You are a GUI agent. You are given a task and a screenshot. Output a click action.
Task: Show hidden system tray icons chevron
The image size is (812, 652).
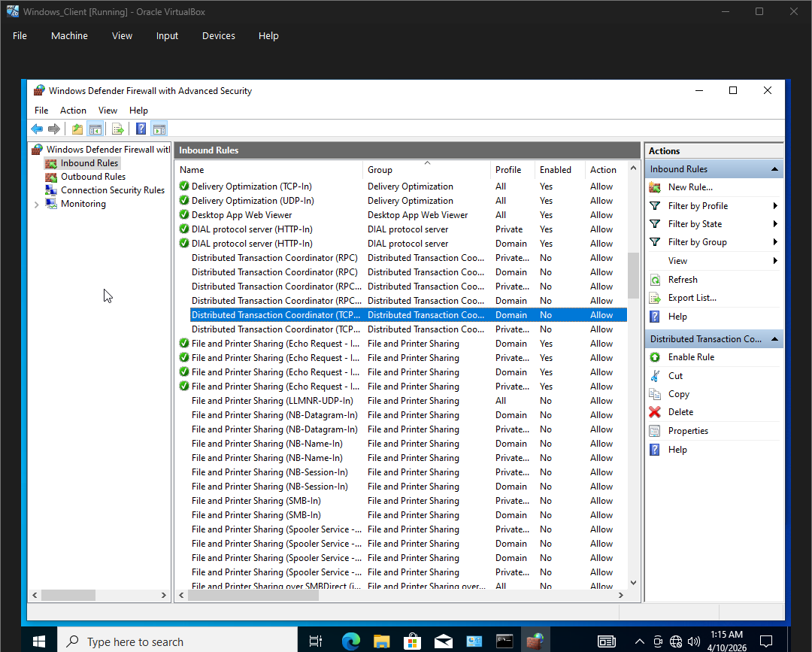click(x=640, y=641)
